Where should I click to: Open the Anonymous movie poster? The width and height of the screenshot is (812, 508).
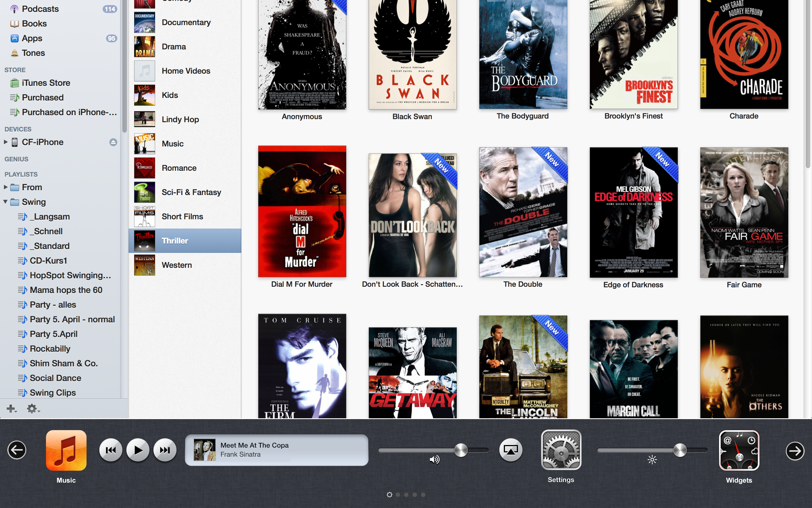coord(302,54)
